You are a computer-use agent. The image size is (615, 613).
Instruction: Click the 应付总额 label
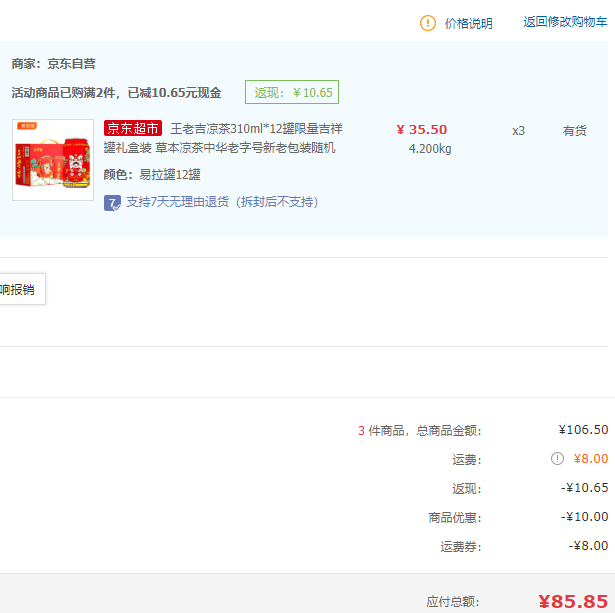453,602
